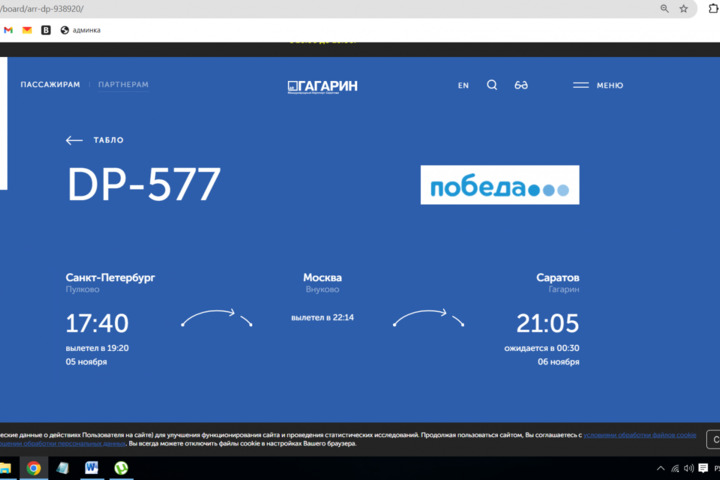This screenshot has width=720, height=480.
Task: Open the cookie processing terms link
Action: point(640,435)
